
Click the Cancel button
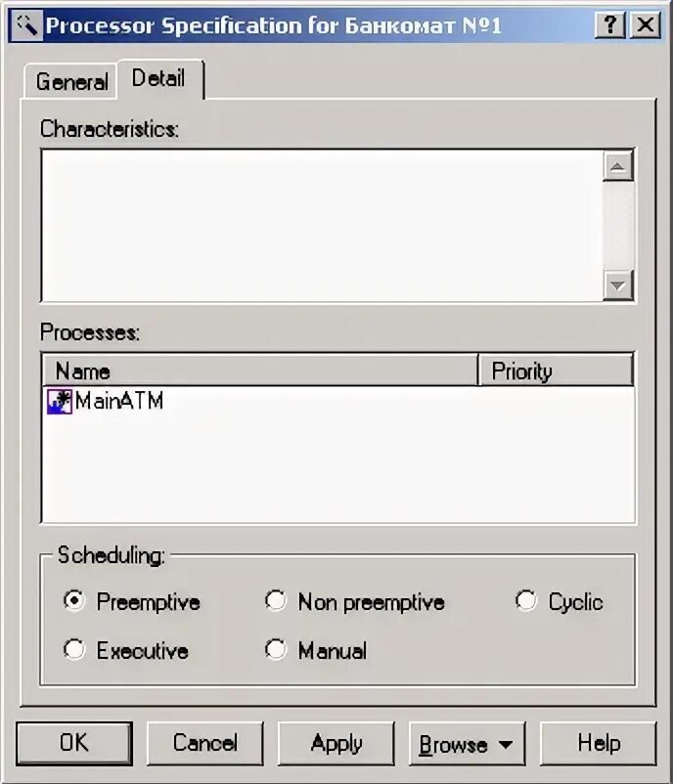coord(205,744)
